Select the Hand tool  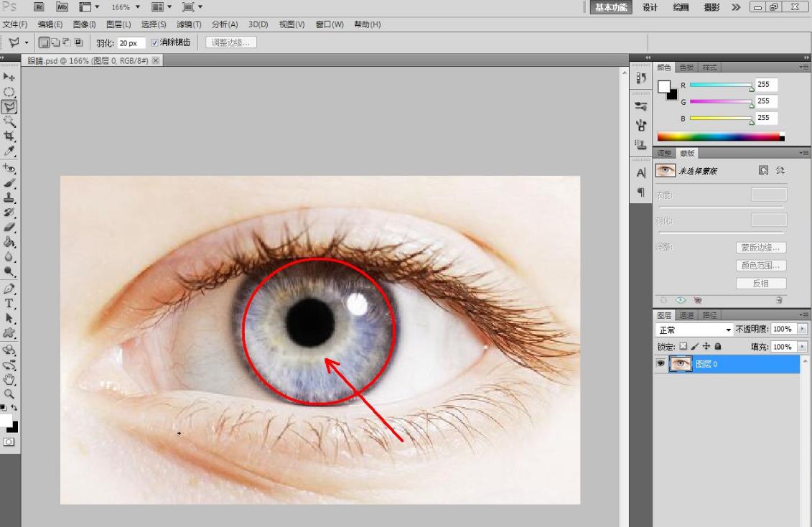click(9, 380)
